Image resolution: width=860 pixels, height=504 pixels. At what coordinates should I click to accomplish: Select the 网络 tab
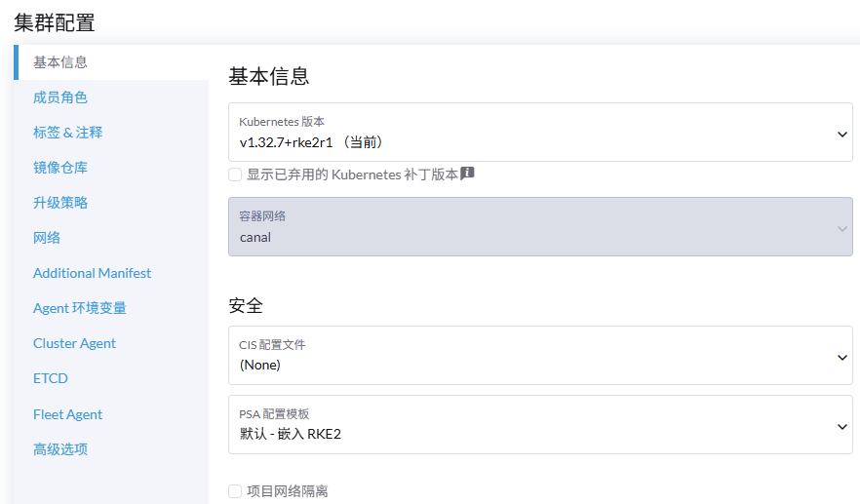click(47, 238)
